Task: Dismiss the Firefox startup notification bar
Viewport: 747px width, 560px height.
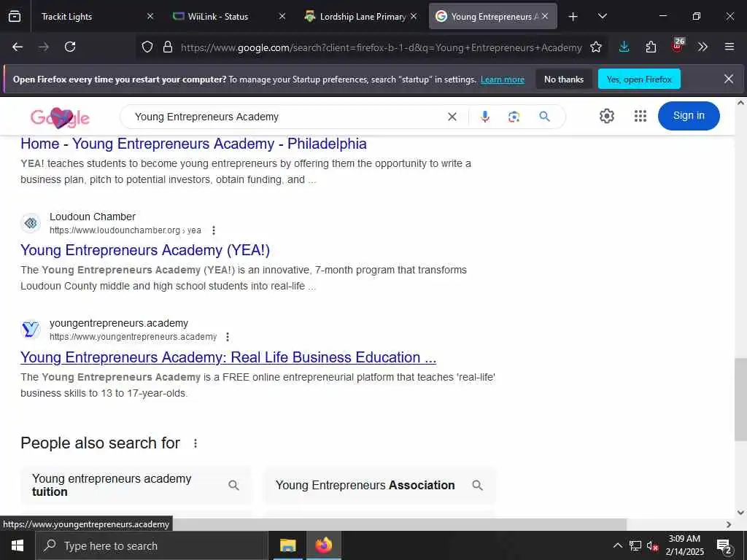Action: tap(729, 79)
